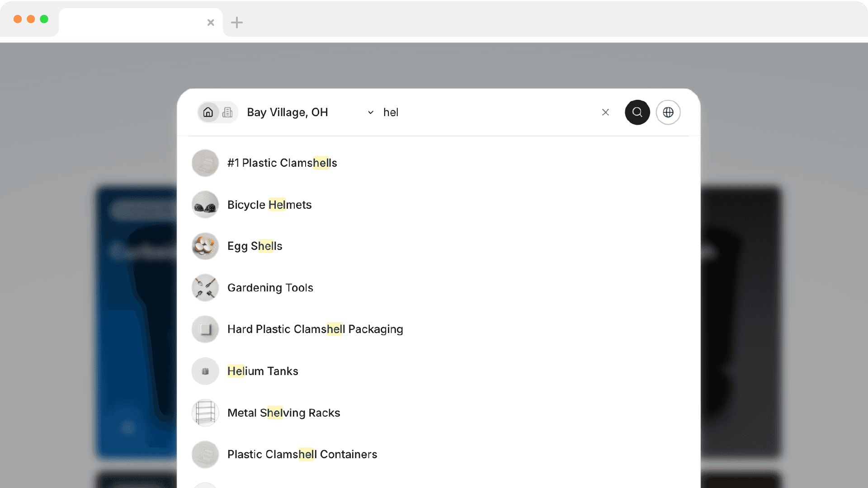This screenshot has height=488, width=868.
Task: Open the Egg Shells result
Action: tap(255, 246)
